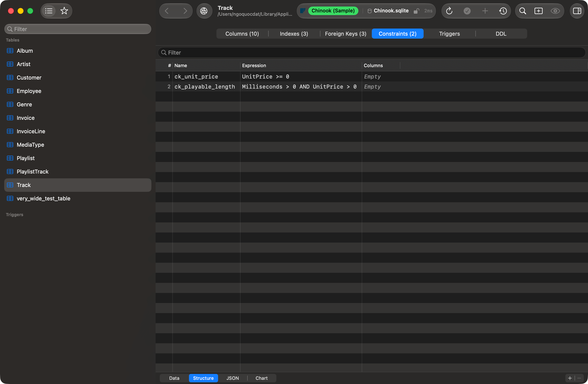Click the Track title in the toolbar

pyautogui.click(x=225, y=8)
